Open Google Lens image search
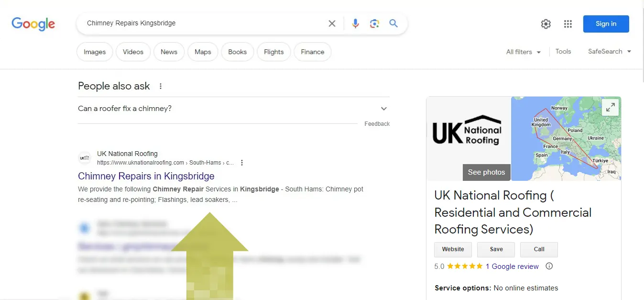Screen dimensions: 644x300 click(374, 23)
